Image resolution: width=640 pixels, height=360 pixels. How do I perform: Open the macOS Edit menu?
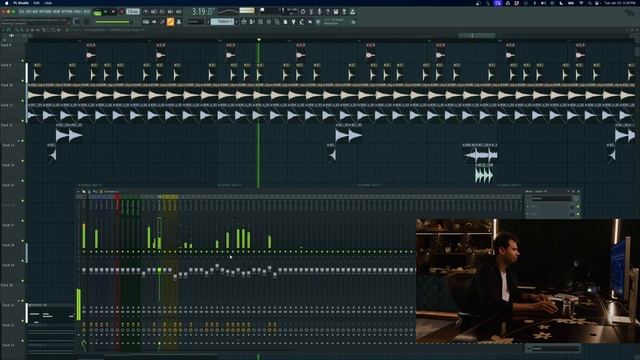click(36, 3)
